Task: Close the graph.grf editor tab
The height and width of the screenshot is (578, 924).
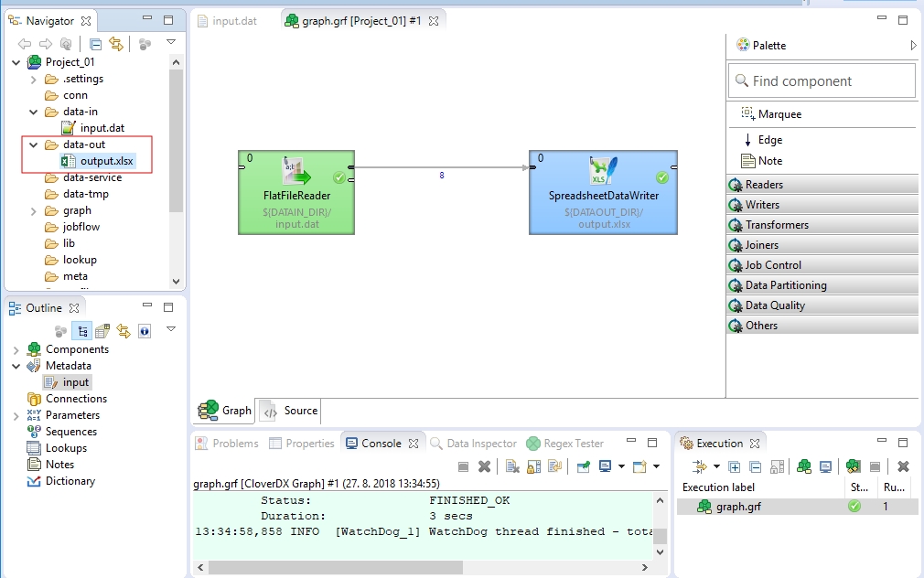Action: 434,21
